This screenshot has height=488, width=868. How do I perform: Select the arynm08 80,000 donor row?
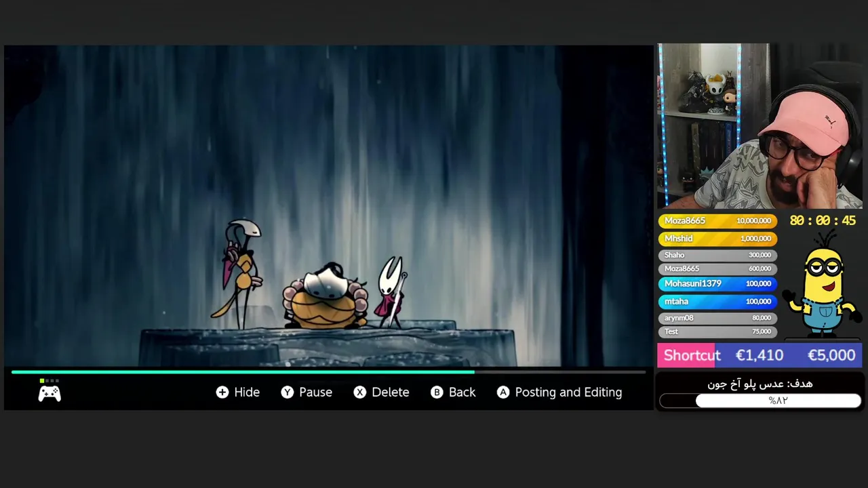717,318
